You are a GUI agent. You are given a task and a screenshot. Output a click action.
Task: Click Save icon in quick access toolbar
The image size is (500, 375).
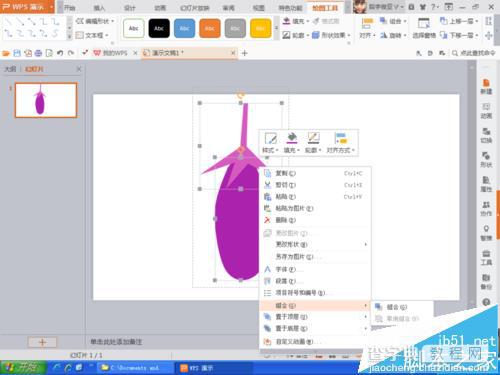[17, 53]
